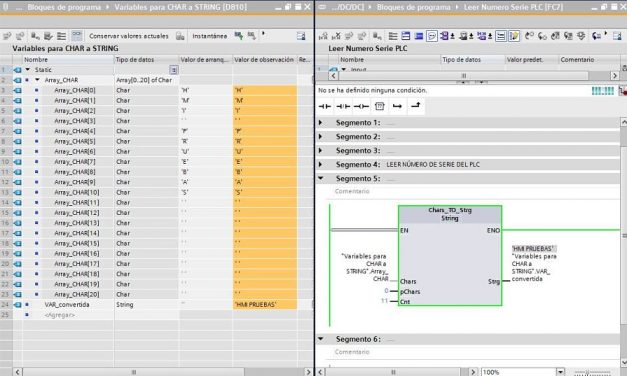The height and width of the screenshot is (376, 627).
Task: Click the load snapshot as start values icon
Action: tap(239, 36)
